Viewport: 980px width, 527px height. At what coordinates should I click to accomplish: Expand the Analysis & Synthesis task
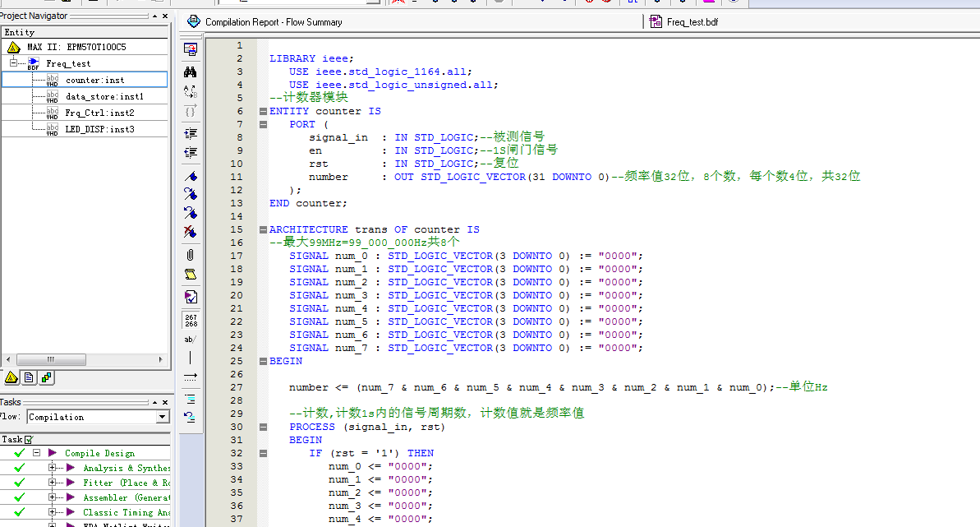click(52, 467)
